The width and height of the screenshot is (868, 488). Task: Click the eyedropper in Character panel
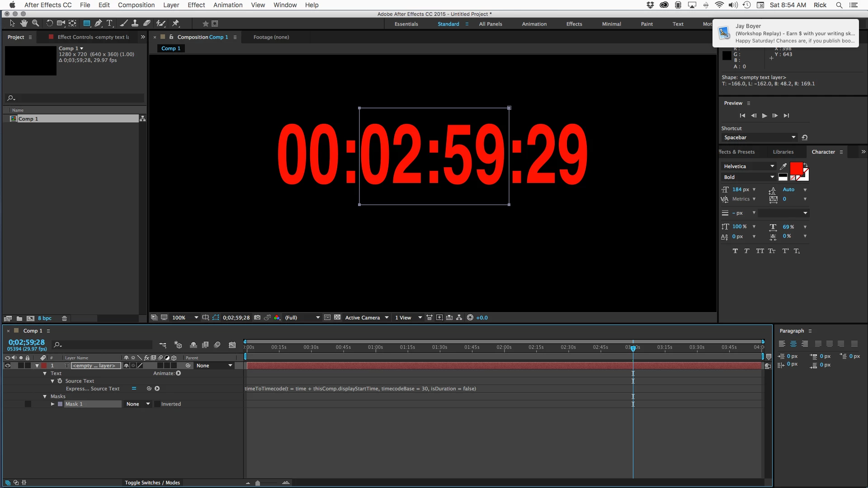pyautogui.click(x=783, y=166)
